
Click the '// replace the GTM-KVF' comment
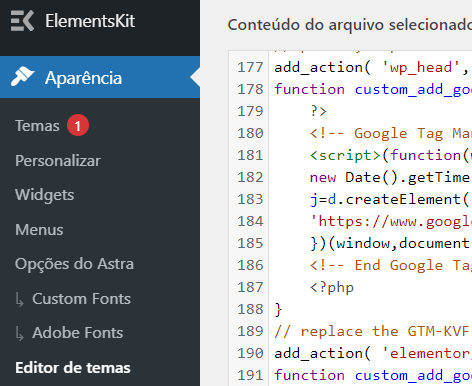(373, 331)
